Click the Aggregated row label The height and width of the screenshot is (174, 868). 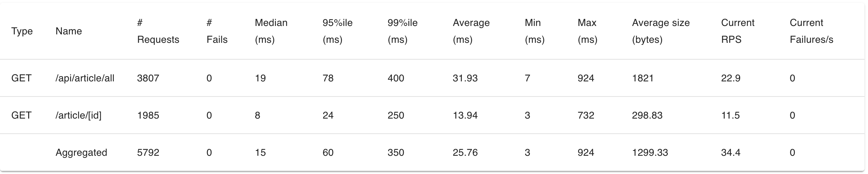(81, 153)
